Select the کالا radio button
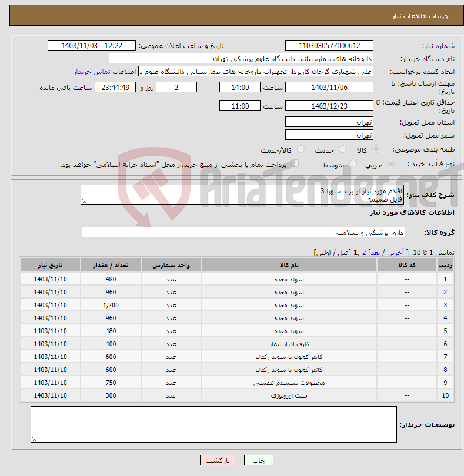Image resolution: width=464 pixels, height=476 pixels. click(x=376, y=149)
